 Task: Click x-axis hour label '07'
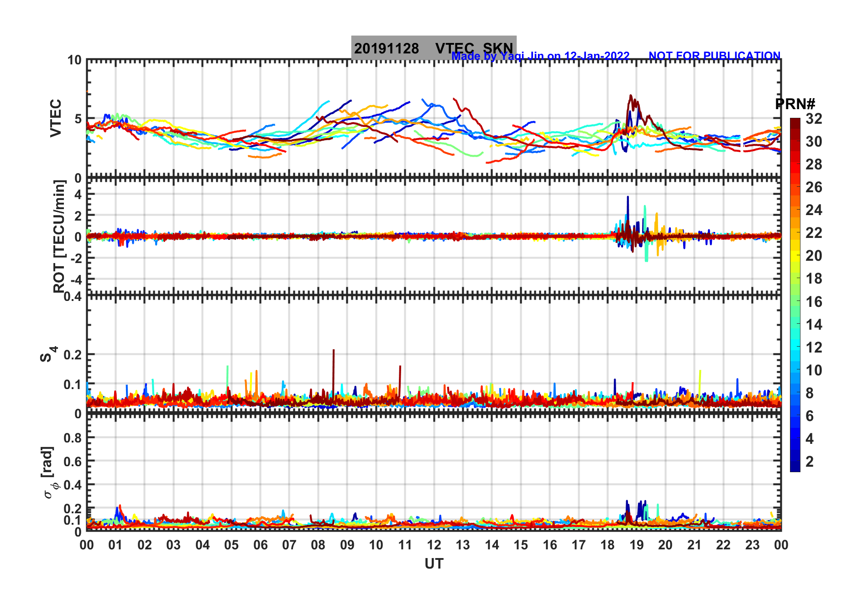[289, 545]
